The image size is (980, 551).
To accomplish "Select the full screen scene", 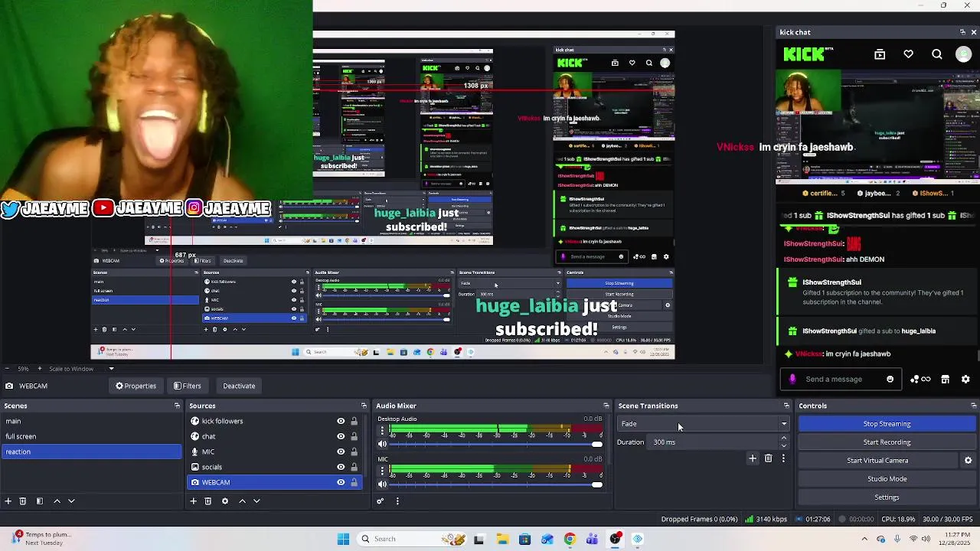I will (92, 437).
